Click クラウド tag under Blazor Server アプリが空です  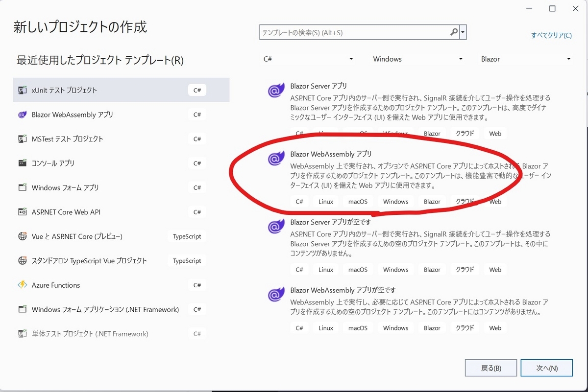pyautogui.click(x=465, y=270)
